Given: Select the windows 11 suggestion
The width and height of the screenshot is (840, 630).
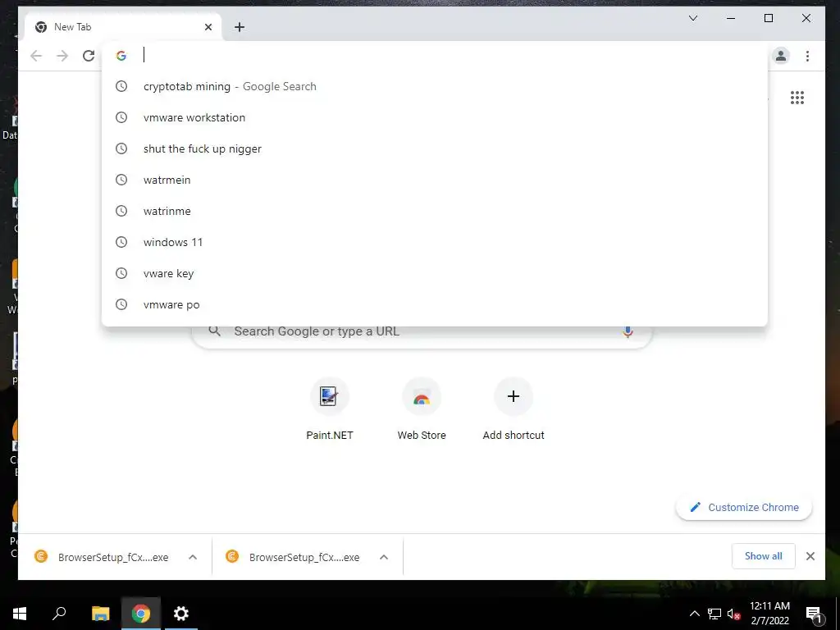Looking at the screenshot, I should pyautogui.click(x=435, y=242).
